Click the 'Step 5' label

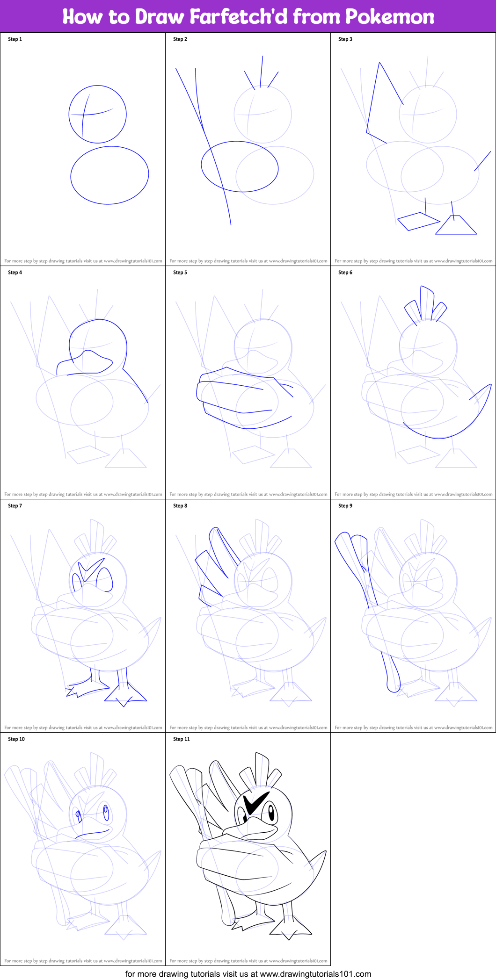pyautogui.click(x=180, y=273)
